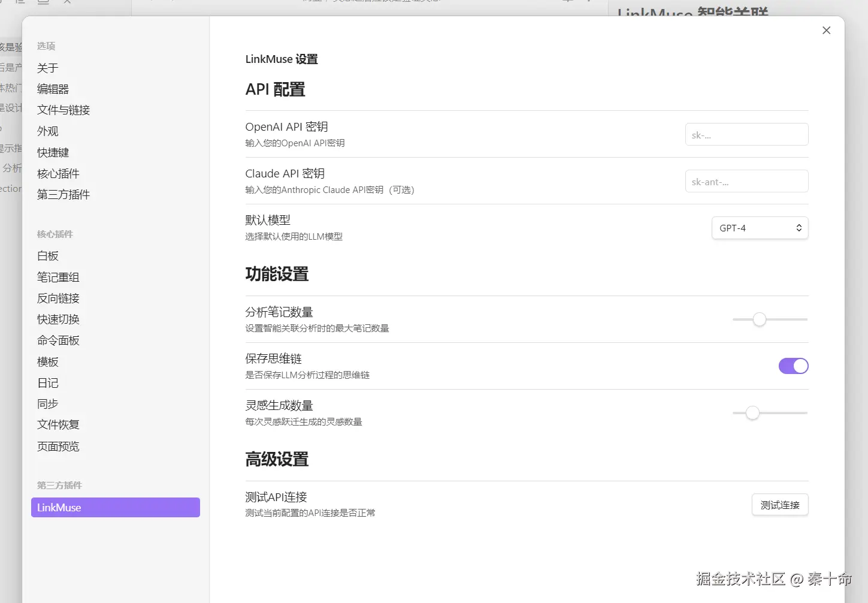868x603 pixels.
Task: Open 文件恢复 plugin settings
Action: tap(58, 424)
